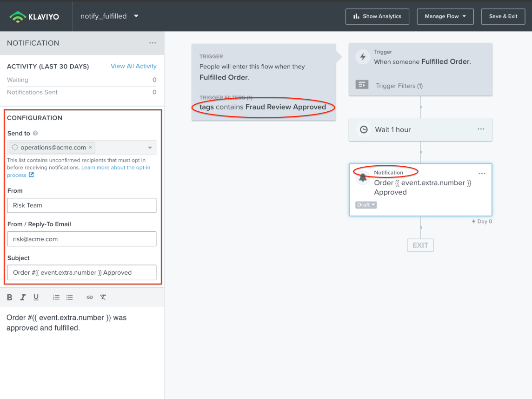Insert a numbered list in the editor

click(56, 298)
